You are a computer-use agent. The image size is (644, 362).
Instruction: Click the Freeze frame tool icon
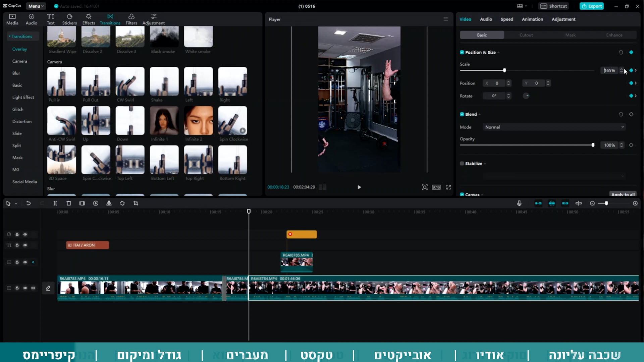(x=82, y=203)
